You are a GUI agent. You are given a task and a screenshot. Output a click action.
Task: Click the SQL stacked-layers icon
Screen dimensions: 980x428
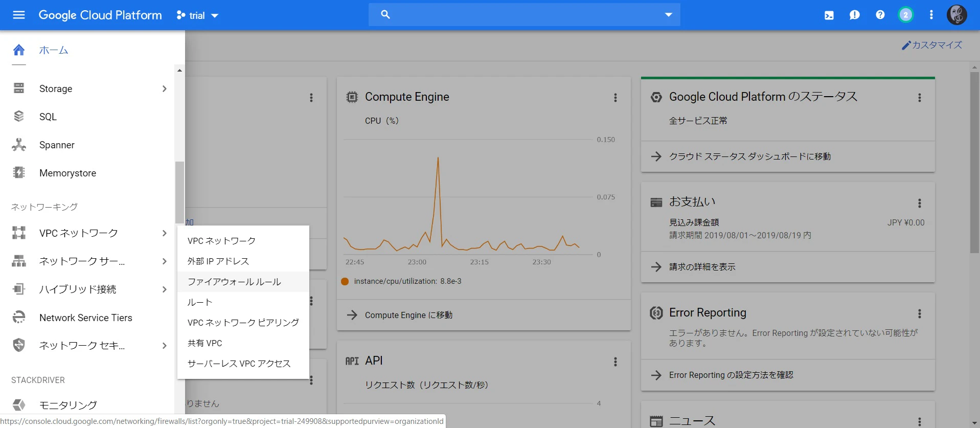coord(19,116)
